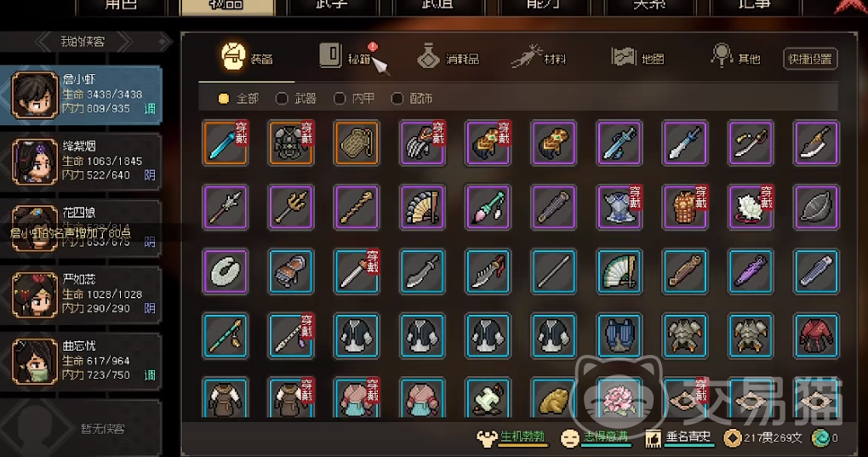Go to next page of 我的侠客

[x=124, y=42]
